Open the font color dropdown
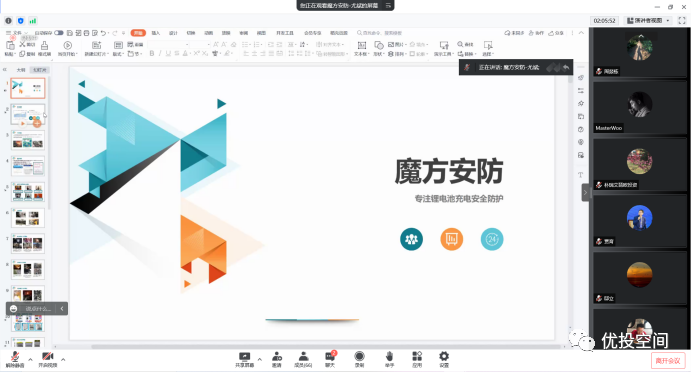 click(x=187, y=53)
